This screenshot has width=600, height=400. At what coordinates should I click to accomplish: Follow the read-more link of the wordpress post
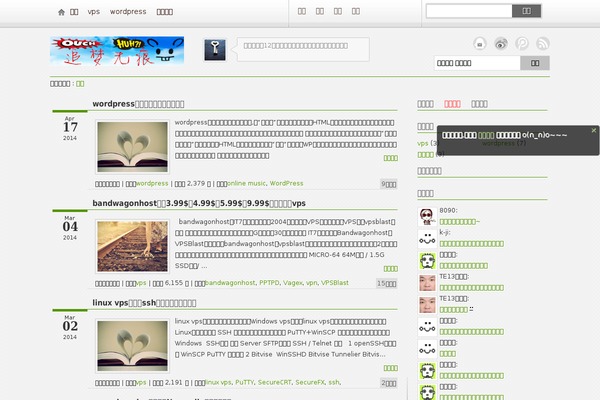[x=391, y=158]
